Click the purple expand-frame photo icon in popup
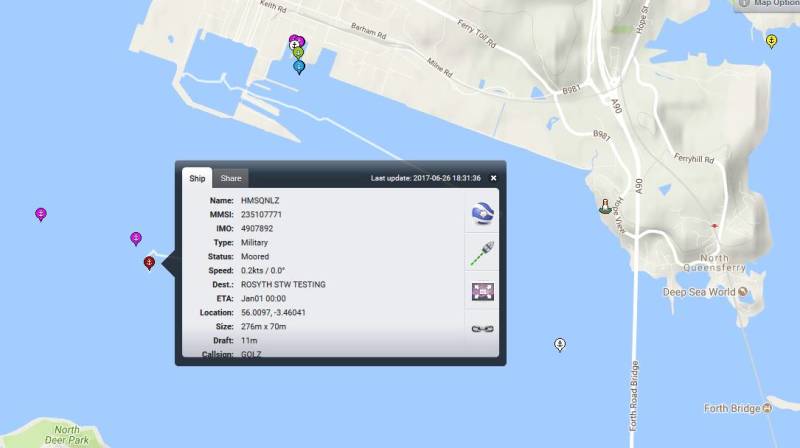The width and height of the screenshot is (800, 448). [482, 291]
